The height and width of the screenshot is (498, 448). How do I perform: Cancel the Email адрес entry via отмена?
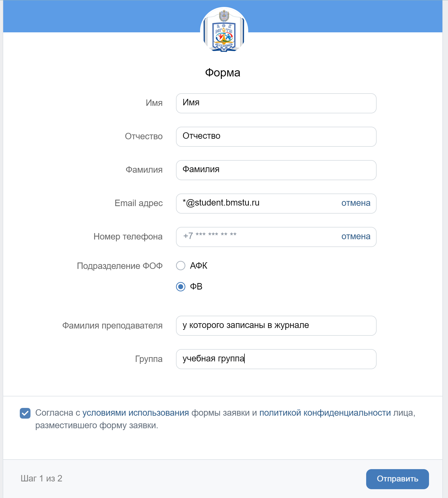pyautogui.click(x=356, y=203)
